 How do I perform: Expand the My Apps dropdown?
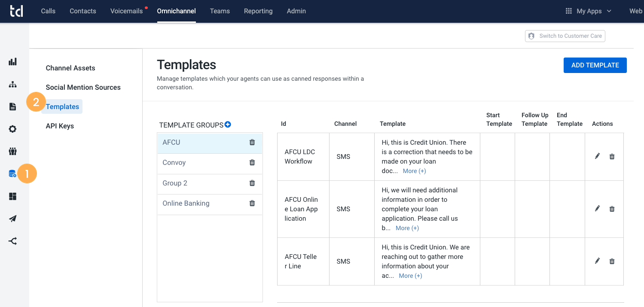click(589, 11)
